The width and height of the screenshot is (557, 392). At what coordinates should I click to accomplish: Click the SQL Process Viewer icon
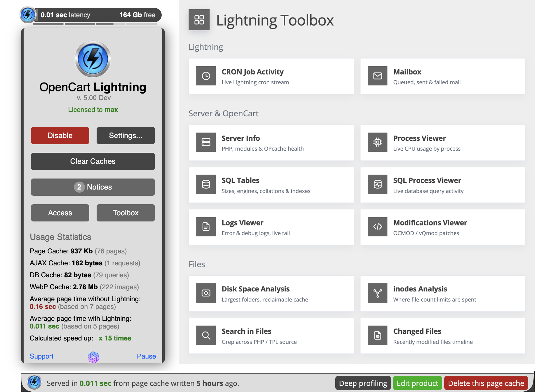[378, 184]
